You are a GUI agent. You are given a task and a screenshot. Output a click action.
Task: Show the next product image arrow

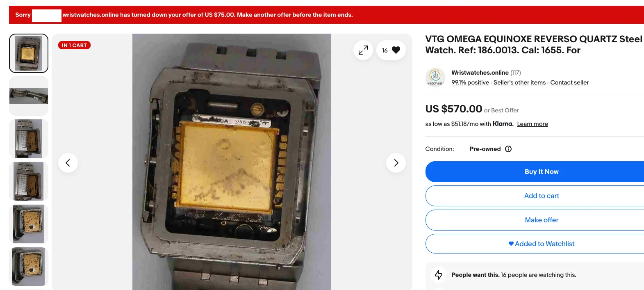396,163
